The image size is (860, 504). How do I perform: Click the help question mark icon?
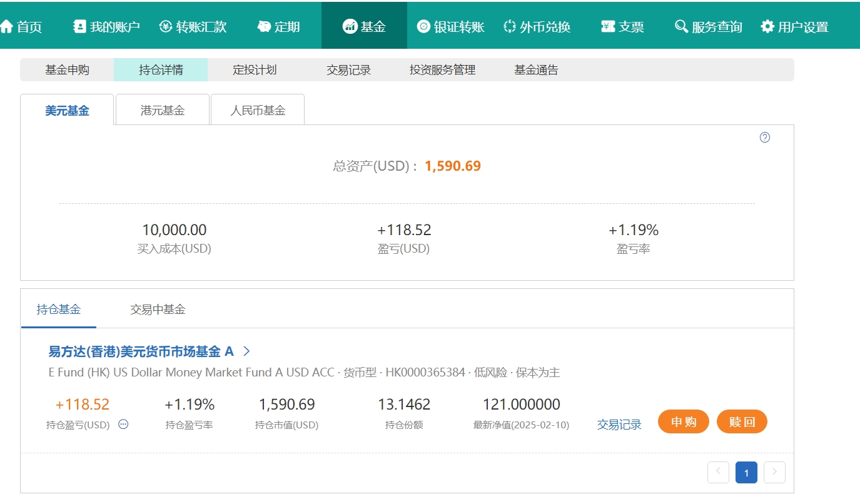[x=765, y=138]
